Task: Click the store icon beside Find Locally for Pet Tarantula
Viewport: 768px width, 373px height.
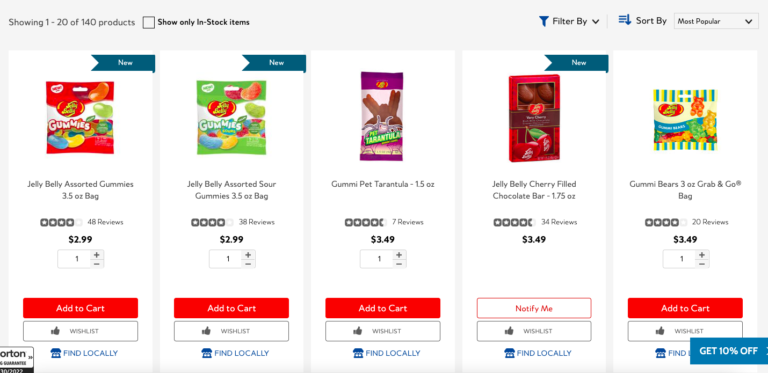Action: (358, 353)
